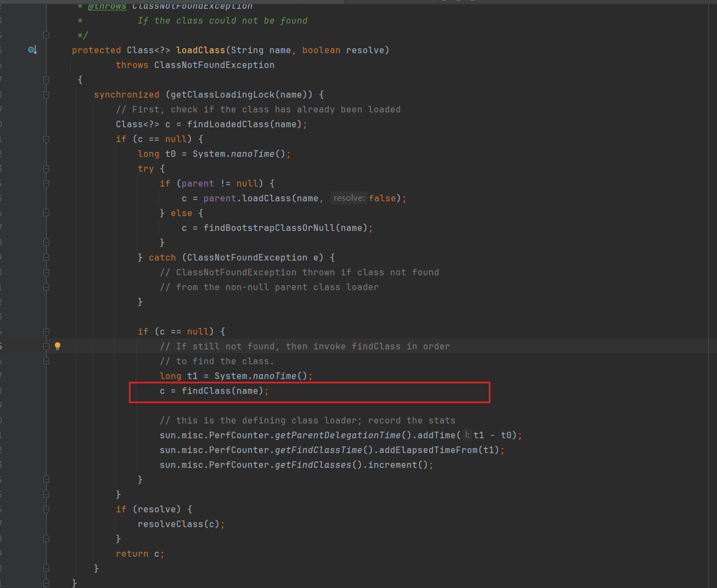Click the 'long t0' variable declaration
717x588 pixels.
click(x=157, y=154)
